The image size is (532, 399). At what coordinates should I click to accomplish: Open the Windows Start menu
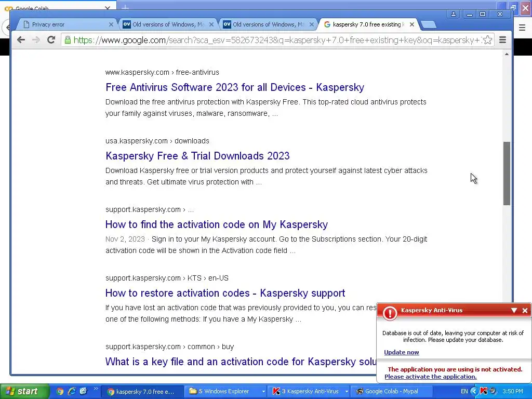coord(24,391)
